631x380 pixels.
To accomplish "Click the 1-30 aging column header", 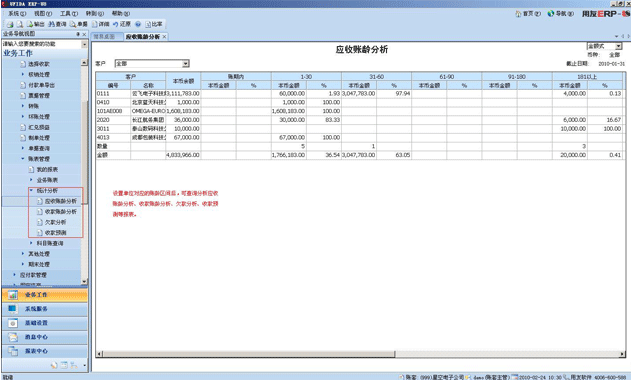I will (x=306, y=76).
